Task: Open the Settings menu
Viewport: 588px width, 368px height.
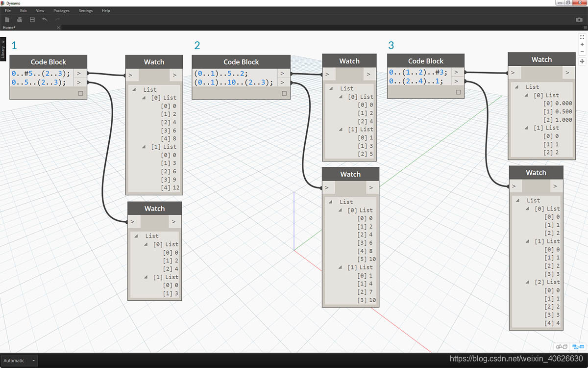Action: point(86,10)
